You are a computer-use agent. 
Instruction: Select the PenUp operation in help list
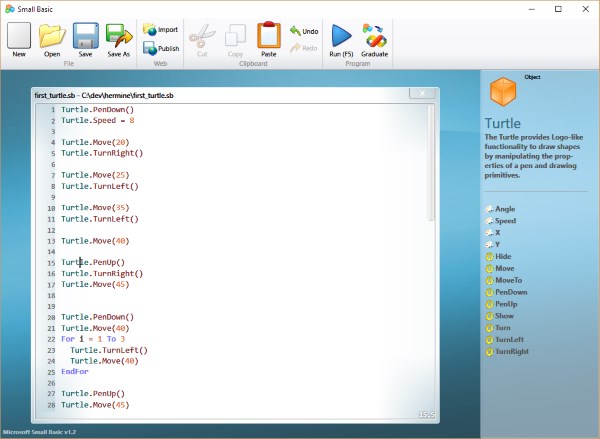pos(501,304)
